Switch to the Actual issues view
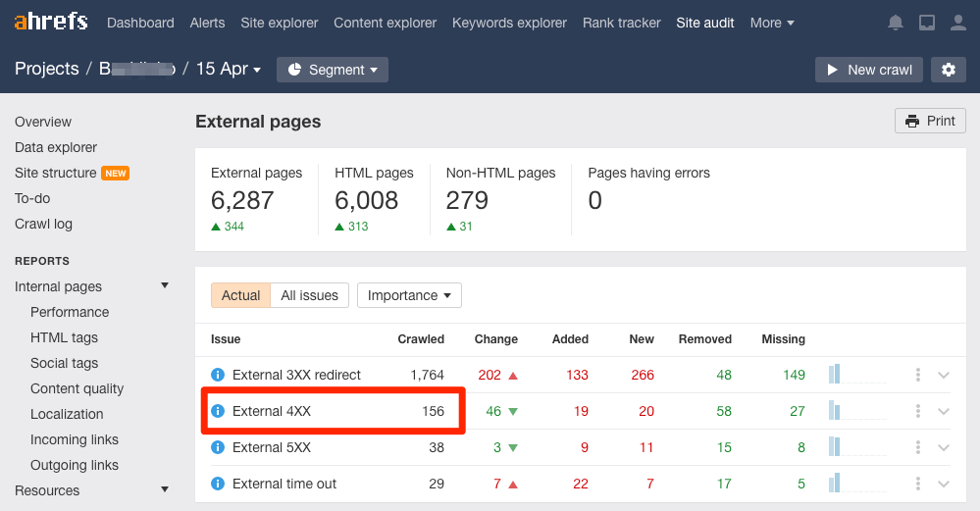The image size is (980, 511). pos(240,295)
